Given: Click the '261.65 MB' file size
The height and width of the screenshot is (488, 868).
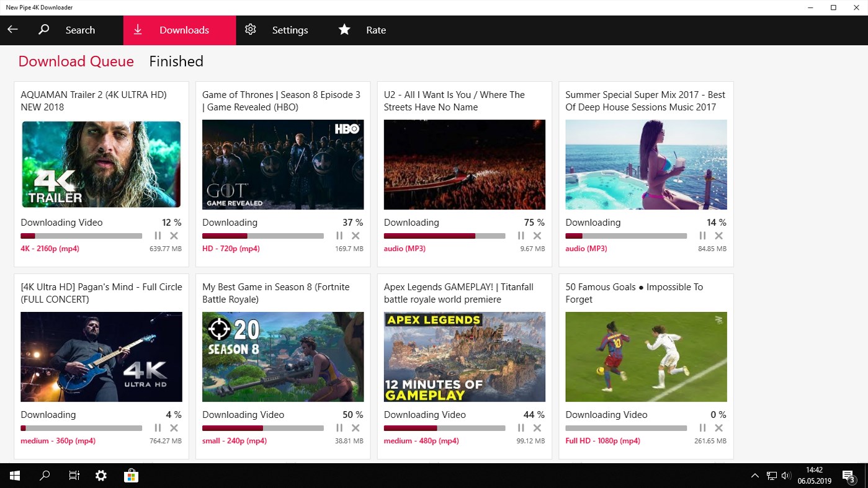Looking at the screenshot, I should 710,441.
